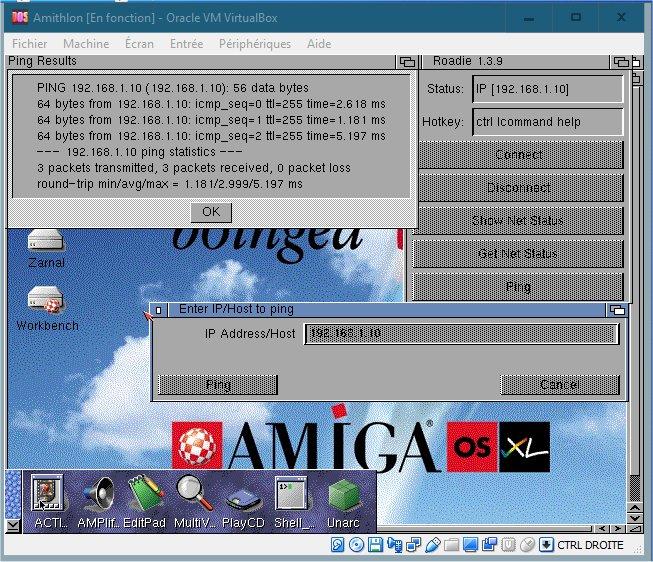Click VirtualBox hard disk status icon
653x562 pixels.
click(x=337, y=545)
